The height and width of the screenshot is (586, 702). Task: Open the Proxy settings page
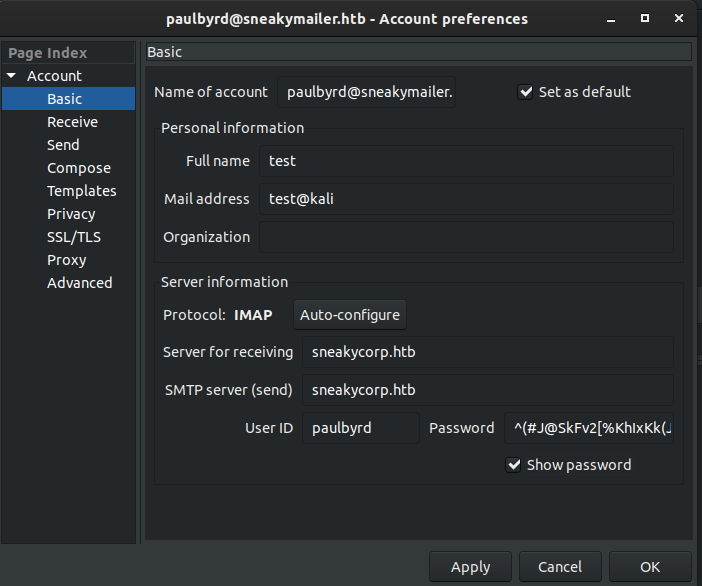pos(68,260)
